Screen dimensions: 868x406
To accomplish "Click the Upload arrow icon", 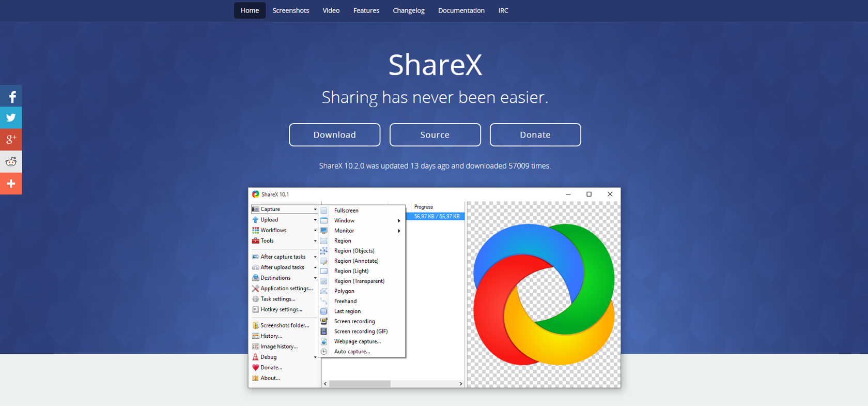I will coord(255,220).
